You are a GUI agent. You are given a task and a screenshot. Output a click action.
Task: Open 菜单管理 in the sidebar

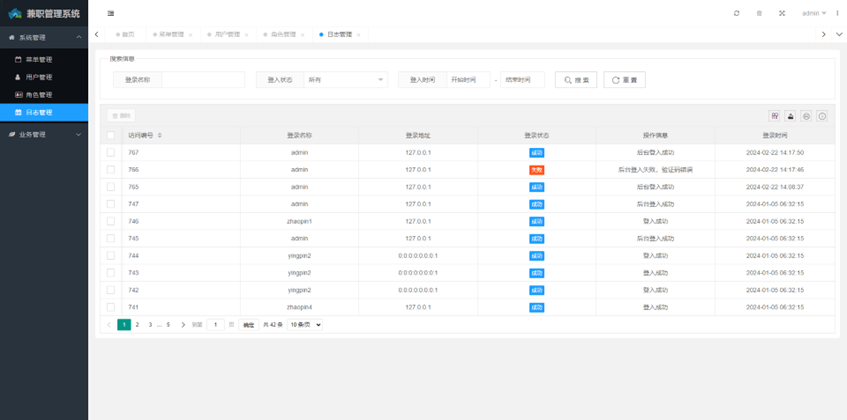(44, 59)
